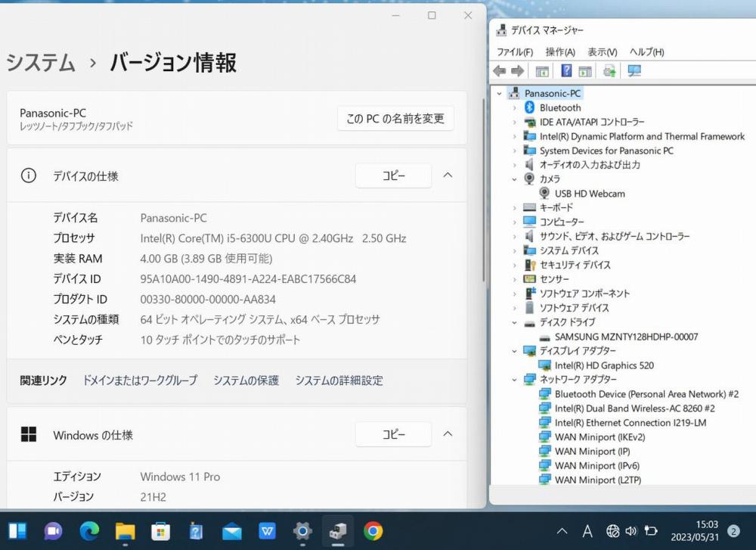The width and height of the screenshot is (756, 550).
Task: Collapse the ディスク ドライブ node arrow
Action: (514, 322)
